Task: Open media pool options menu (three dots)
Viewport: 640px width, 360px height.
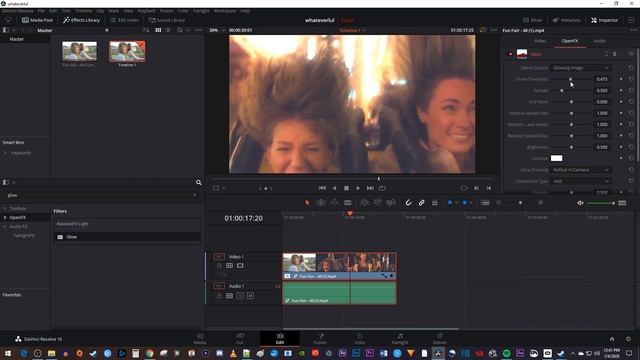Action: click(x=198, y=30)
